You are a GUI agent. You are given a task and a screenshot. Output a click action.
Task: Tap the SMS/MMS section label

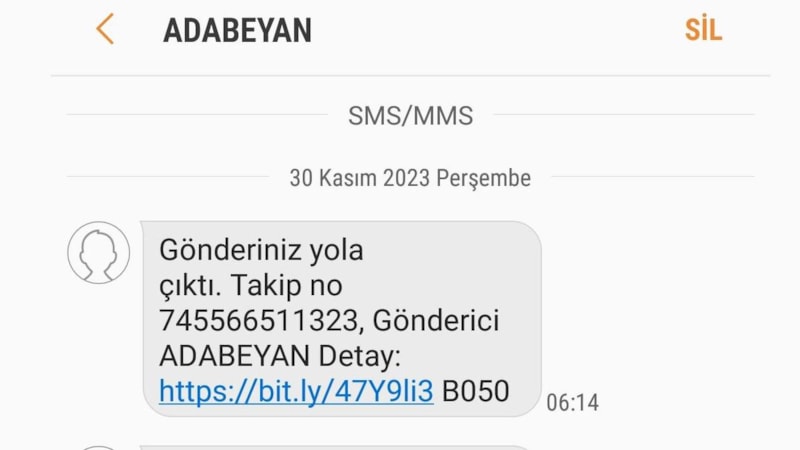click(x=410, y=116)
